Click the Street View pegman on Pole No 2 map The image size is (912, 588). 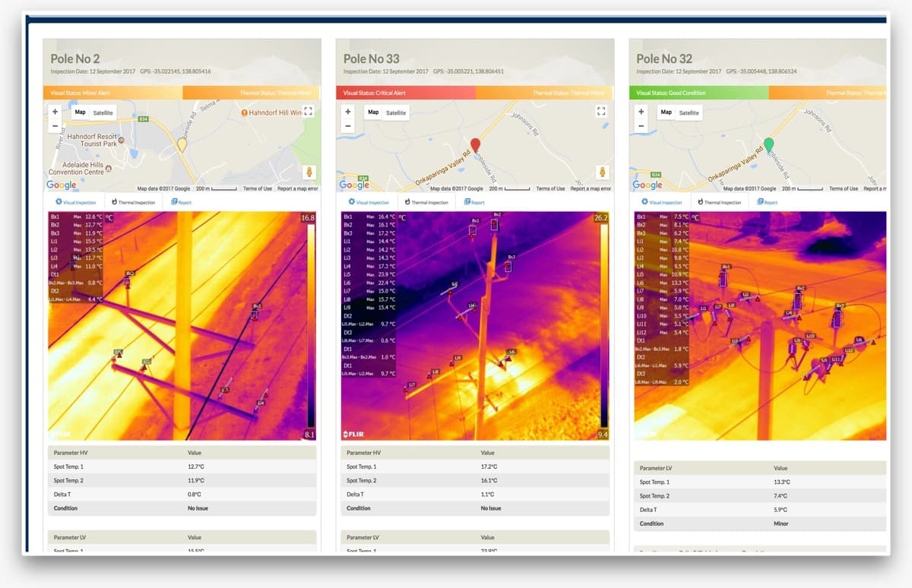click(309, 172)
